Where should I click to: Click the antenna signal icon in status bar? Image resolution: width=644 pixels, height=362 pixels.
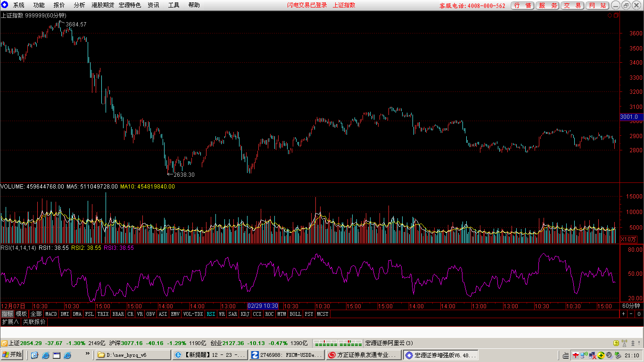624,343
